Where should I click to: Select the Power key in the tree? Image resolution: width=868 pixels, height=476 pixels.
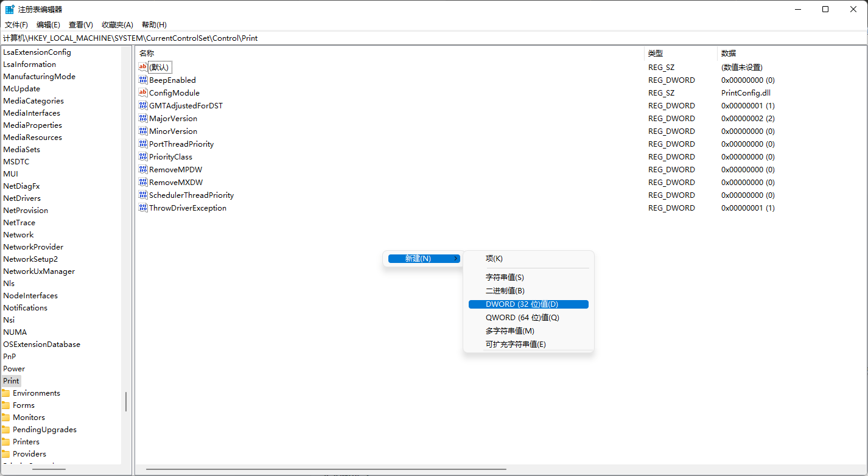tap(14, 368)
